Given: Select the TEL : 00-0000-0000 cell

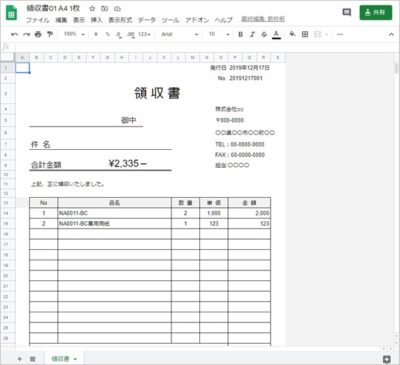Looking at the screenshot, I should [240, 144].
